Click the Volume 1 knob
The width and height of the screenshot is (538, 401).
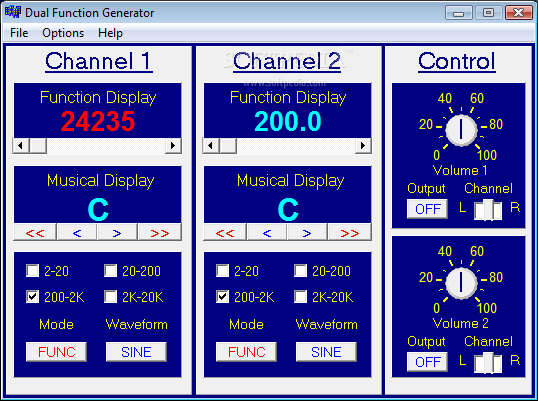pos(461,130)
